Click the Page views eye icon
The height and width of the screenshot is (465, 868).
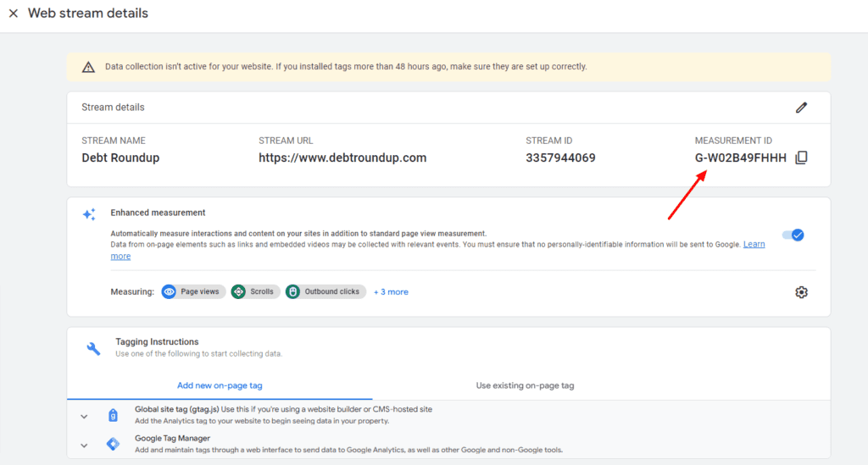pos(169,291)
